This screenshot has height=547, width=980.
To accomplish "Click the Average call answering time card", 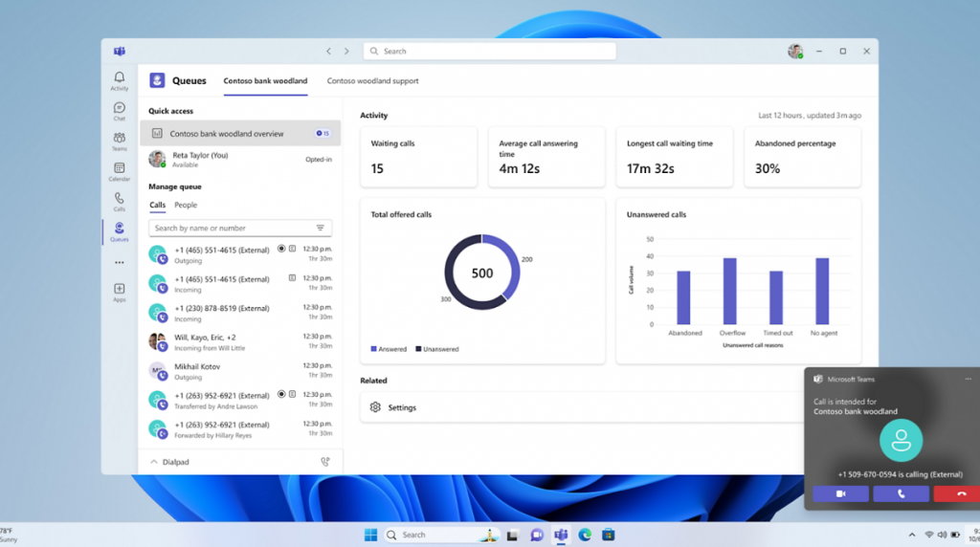I will [546, 157].
